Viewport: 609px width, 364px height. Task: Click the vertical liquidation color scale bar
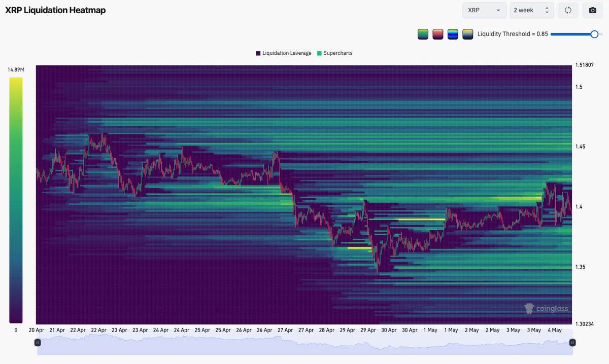[x=16, y=200]
